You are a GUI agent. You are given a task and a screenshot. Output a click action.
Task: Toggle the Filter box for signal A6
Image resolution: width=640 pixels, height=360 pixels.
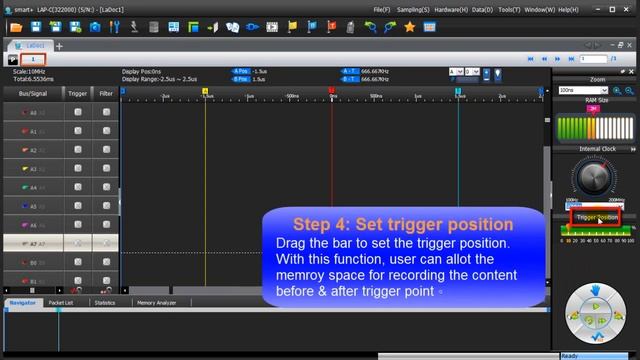[106, 224]
